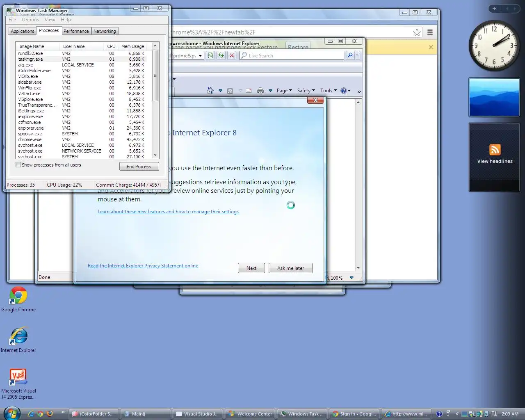Click the IE Print icon

click(260, 91)
